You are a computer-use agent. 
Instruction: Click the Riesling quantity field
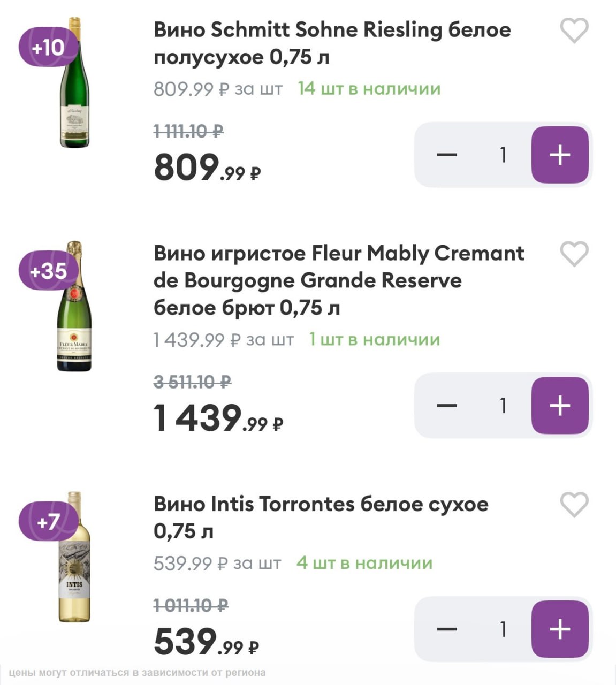pyautogui.click(x=503, y=155)
